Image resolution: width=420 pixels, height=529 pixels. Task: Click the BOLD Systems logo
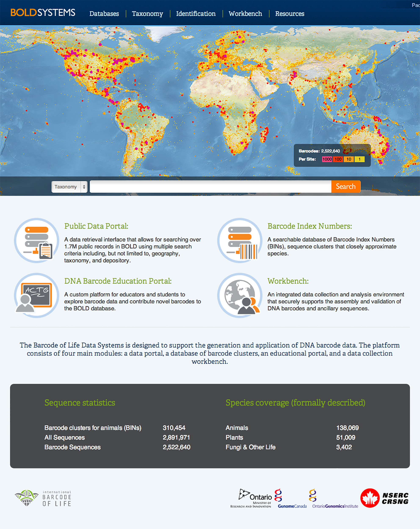[x=43, y=12]
